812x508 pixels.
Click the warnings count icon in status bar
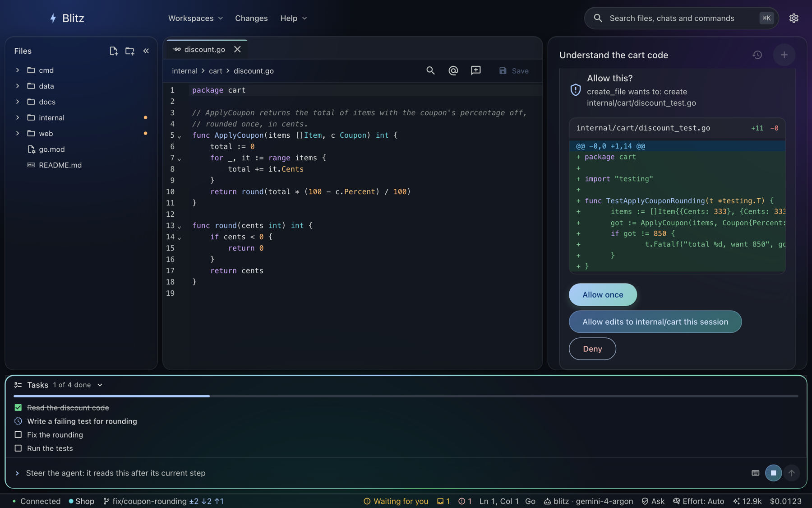(443, 501)
